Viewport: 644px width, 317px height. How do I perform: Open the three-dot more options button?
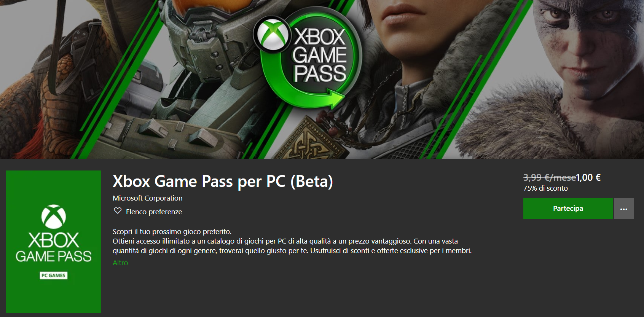[x=623, y=209]
